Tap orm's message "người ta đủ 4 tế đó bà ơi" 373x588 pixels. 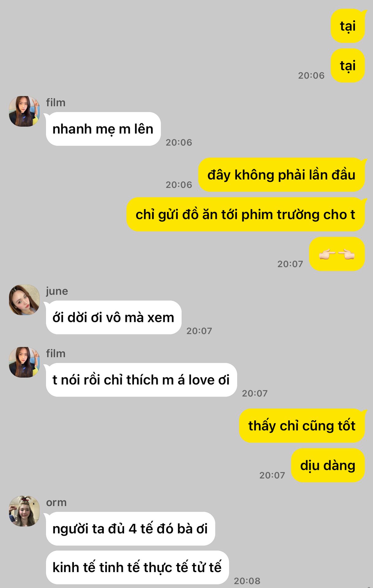tap(131, 529)
